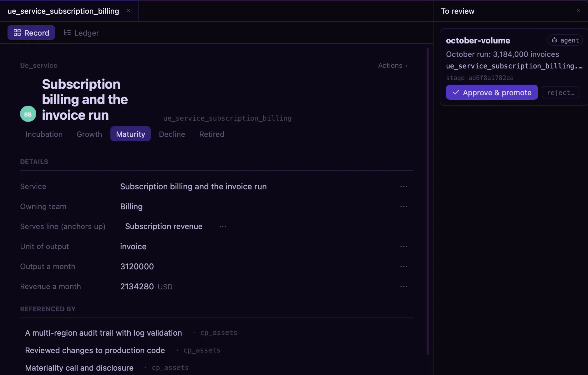Viewport: 588px width, 375px height.
Task: Click the vertical scrollbar of the record pane
Action: pyautogui.click(x=428, y=201)
